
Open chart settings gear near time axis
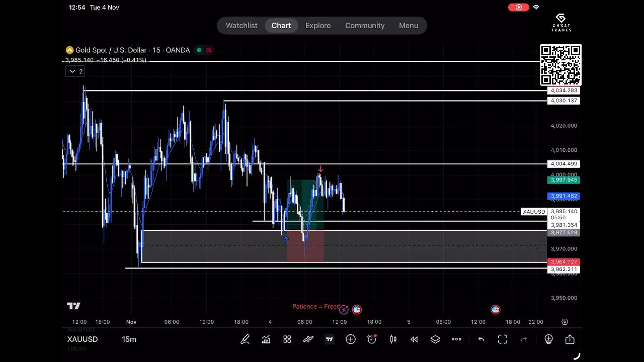click(x=565, y=322)
